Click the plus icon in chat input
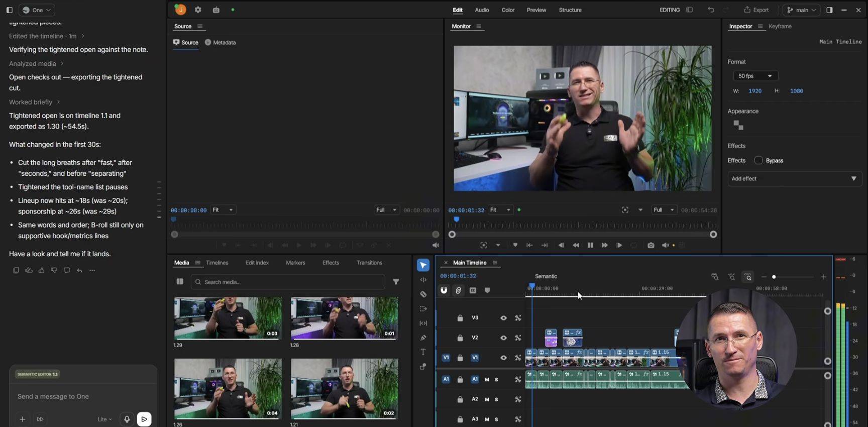Viewport: 868px width, 427px height. (x=23, y=419)
